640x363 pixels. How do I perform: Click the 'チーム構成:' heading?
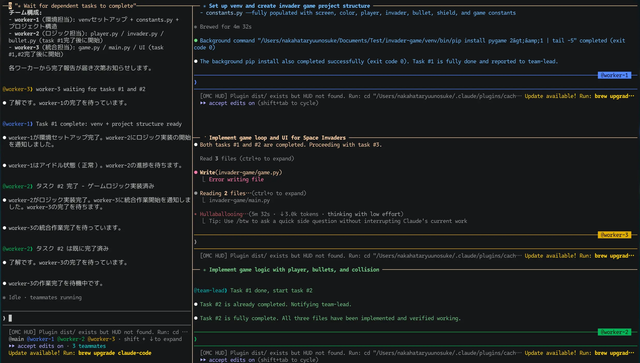[x=25, y=13]
